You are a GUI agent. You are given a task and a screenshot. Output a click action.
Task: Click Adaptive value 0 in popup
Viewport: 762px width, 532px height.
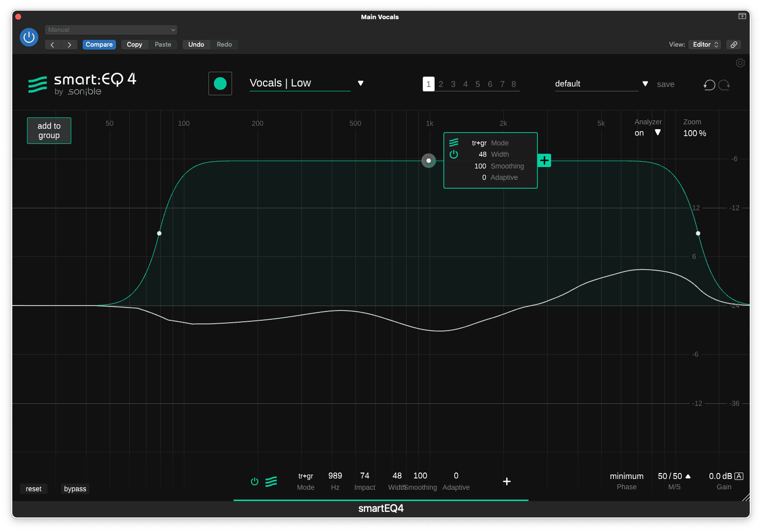click(484, 177)
